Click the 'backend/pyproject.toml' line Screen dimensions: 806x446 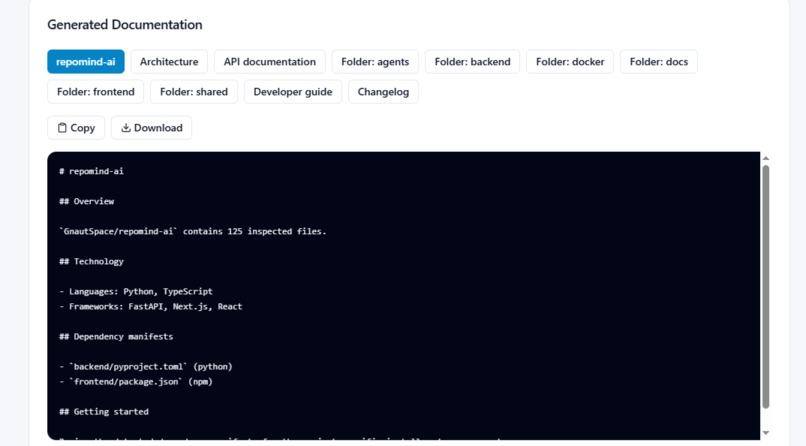point(145,366)
